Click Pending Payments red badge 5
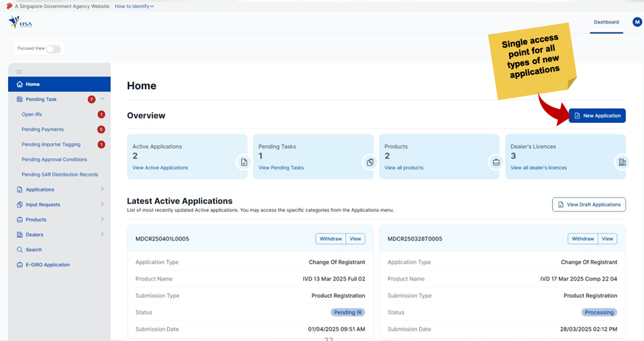The height and width of the screenshot is (341, 644). [101, 130]
